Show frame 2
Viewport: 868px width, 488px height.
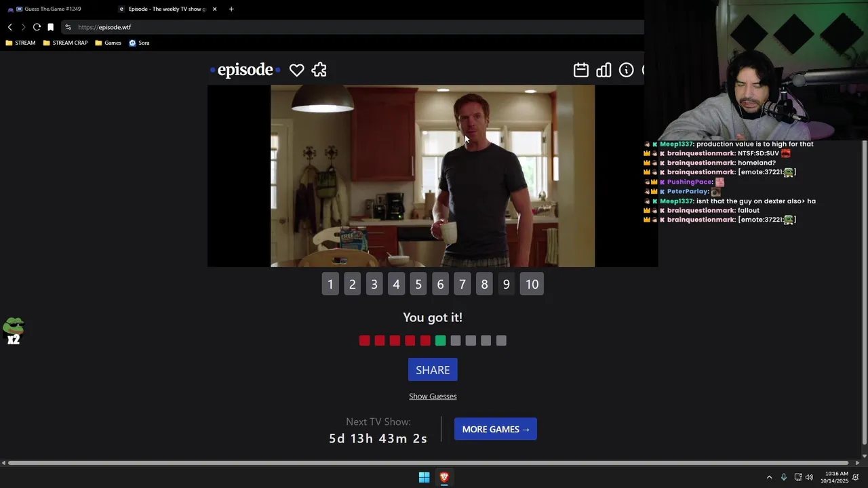pyautogui.click(x=352, y=285)
